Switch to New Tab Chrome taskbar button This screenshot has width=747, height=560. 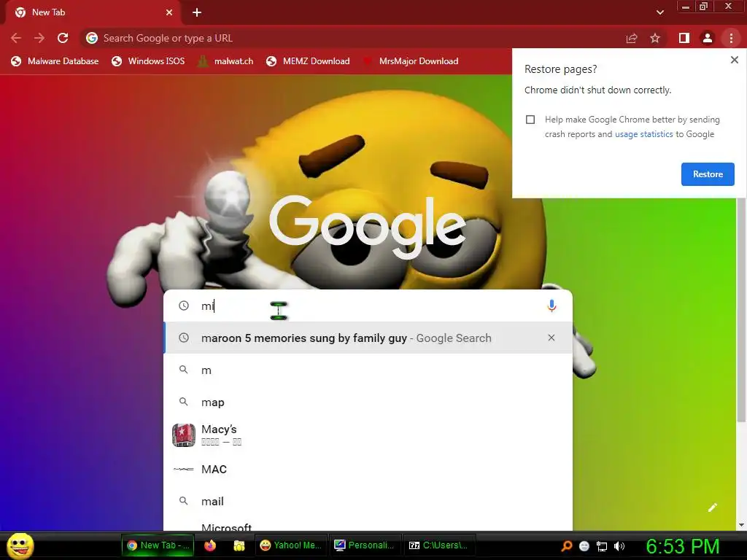[x=158, y=545]
